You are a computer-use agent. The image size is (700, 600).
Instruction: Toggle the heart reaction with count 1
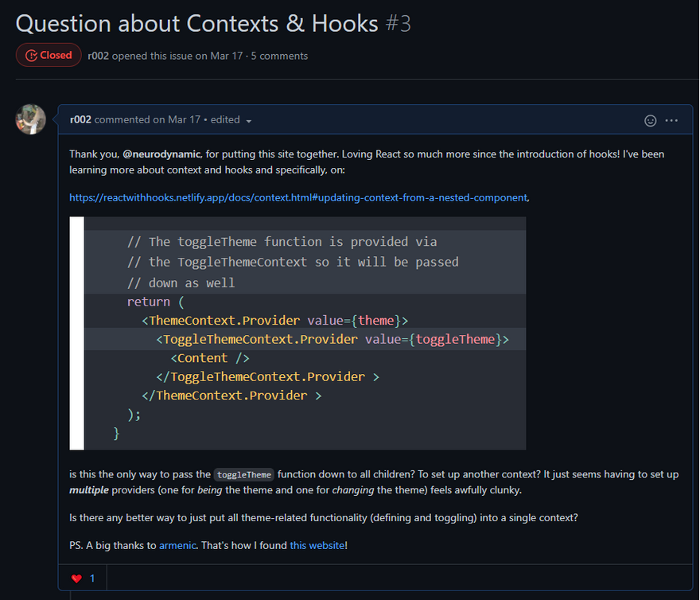83,579
